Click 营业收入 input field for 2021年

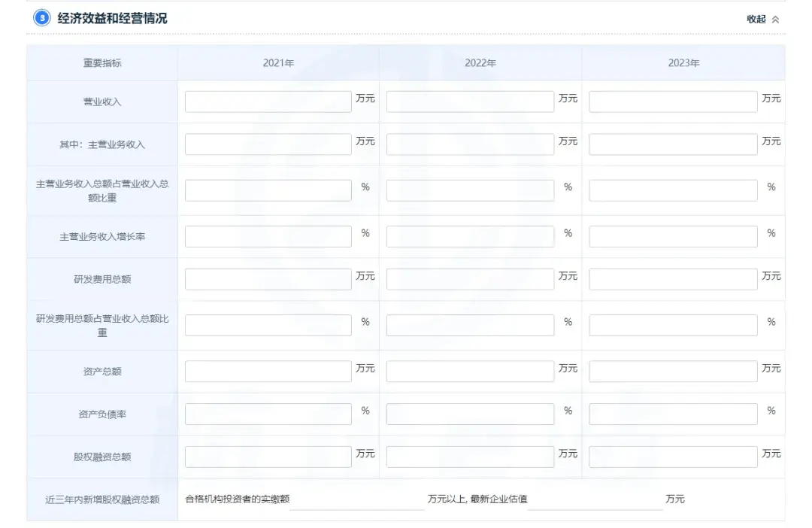tap(268, 102)
